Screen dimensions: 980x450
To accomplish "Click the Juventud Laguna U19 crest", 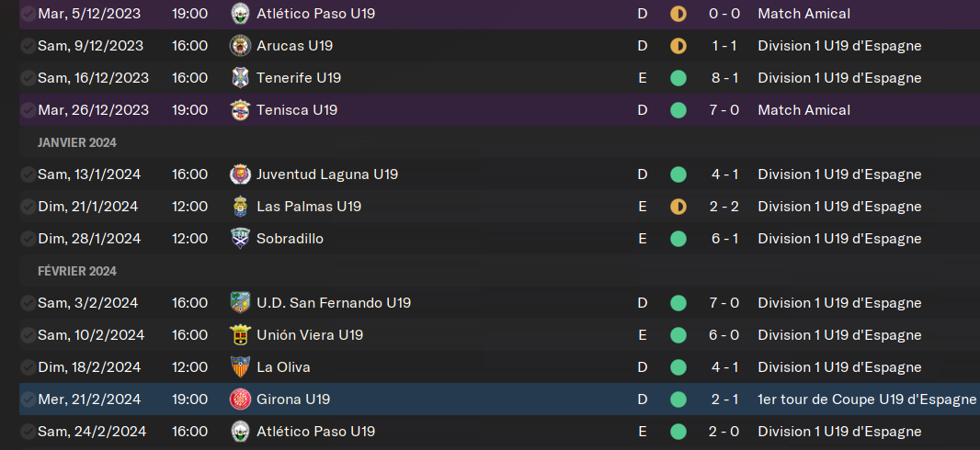I will pos(240,174).
